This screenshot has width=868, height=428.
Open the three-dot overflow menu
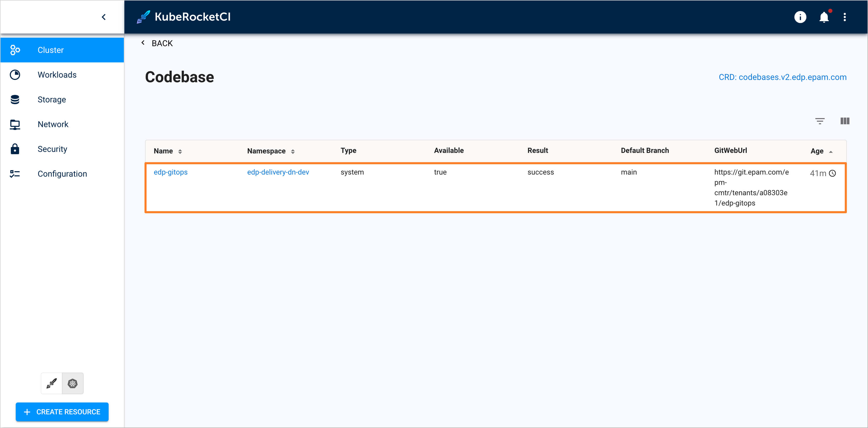pos(845,17)
